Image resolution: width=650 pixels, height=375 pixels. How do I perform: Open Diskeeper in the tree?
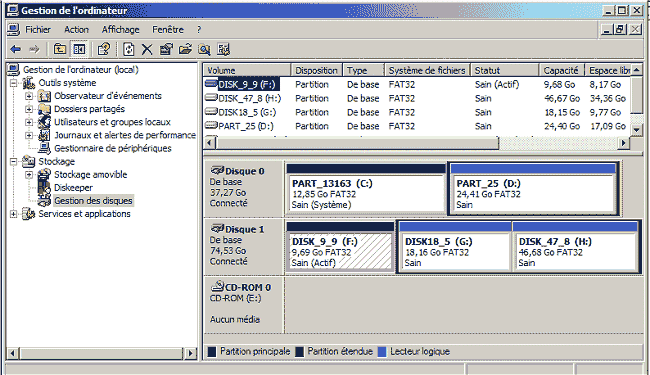coord(73,188)
